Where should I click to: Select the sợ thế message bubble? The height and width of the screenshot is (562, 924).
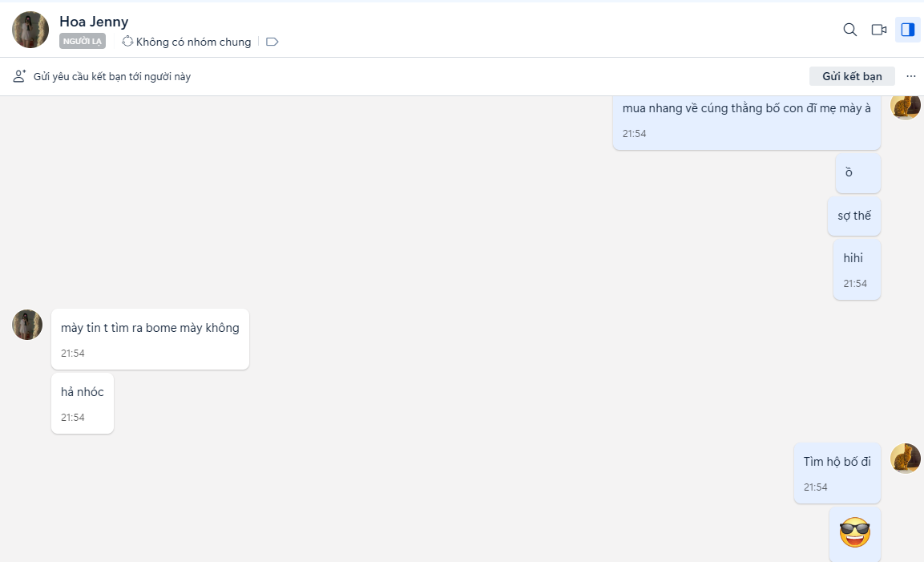854,216
